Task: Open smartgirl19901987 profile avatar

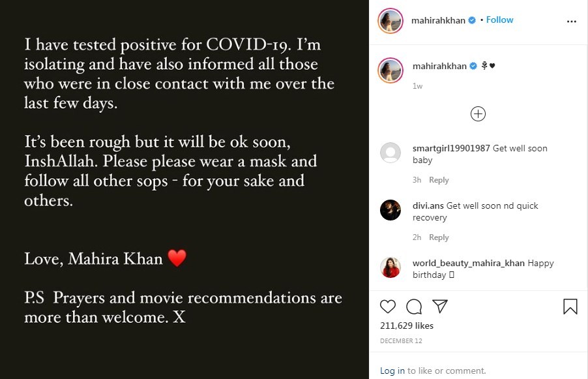Action: pyautogui.click(x=390, y=153)
